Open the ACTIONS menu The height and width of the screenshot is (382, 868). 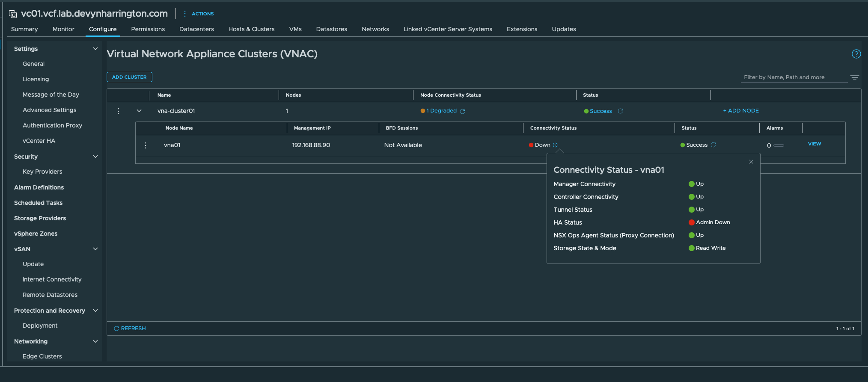pyautogui.click(x=199, y=14)
